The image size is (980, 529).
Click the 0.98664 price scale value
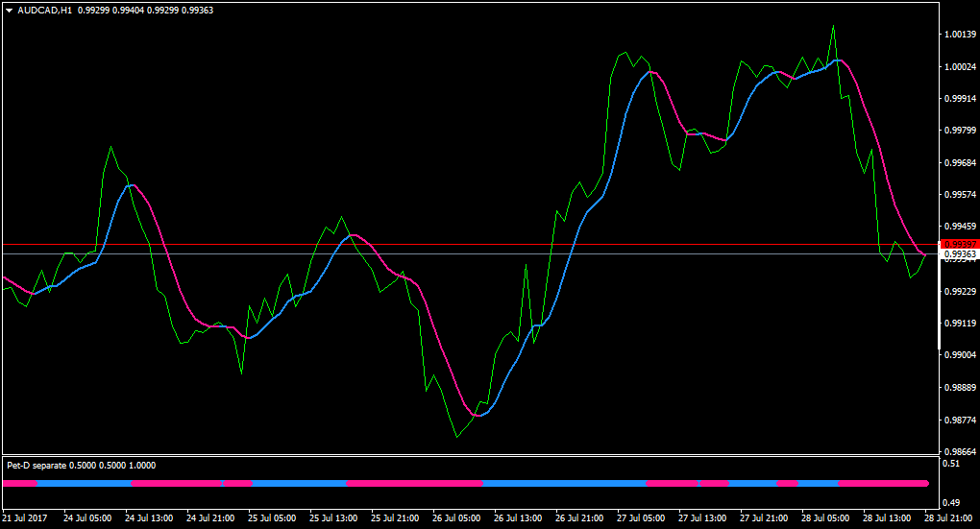pyautogui.click(x=961, y=451)
